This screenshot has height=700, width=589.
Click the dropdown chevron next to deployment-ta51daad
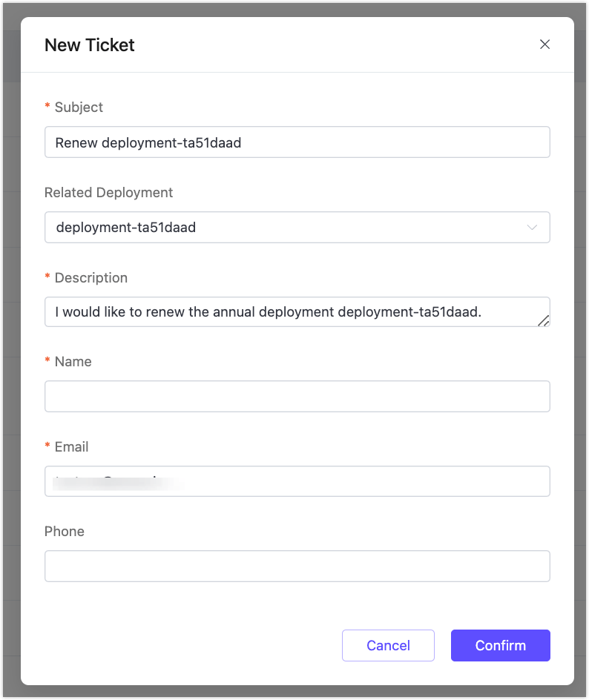(x=532, y=227)
